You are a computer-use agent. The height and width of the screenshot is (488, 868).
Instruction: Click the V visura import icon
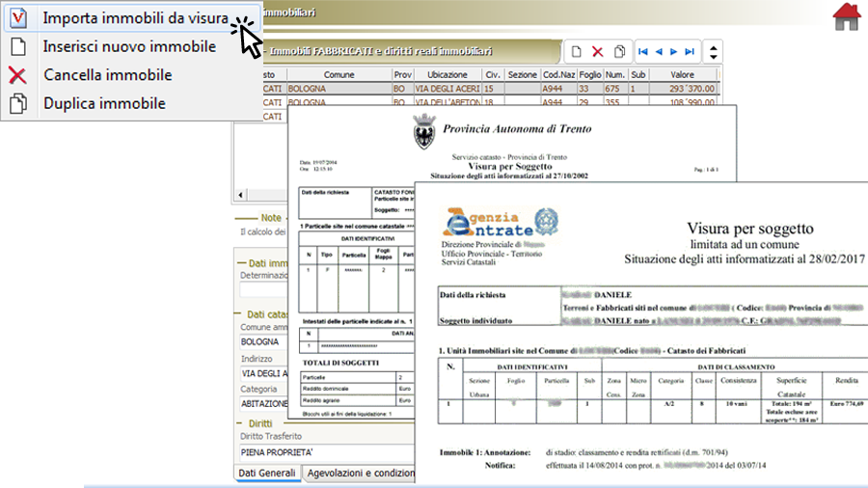pos(18,18)
